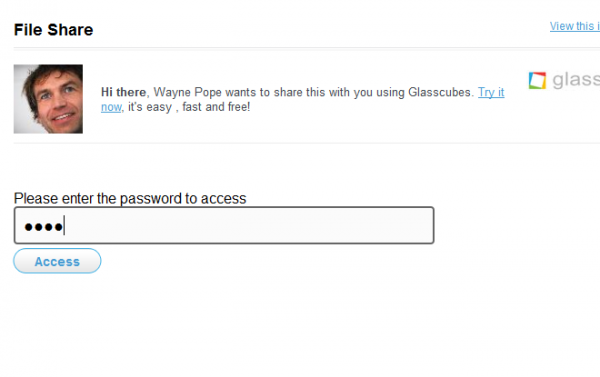Click the word 'Glasscubes' in the message
This screenshot has height=377, width=600.
(440, 92)
